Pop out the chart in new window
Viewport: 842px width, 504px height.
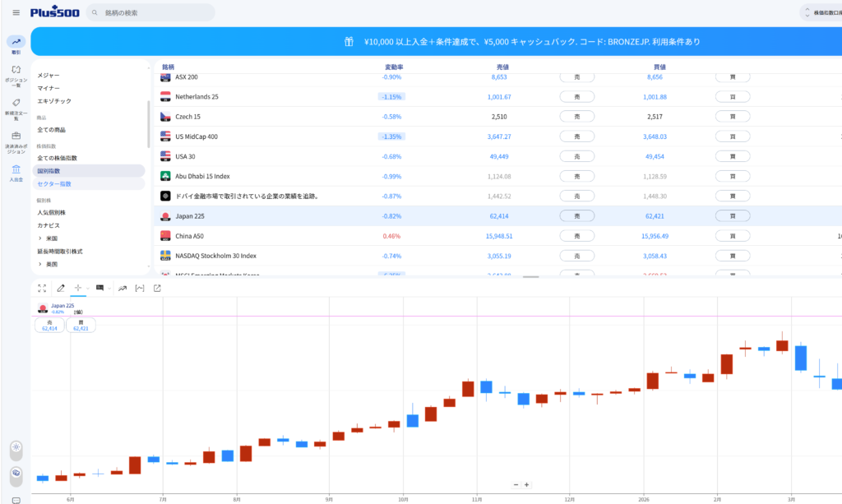pos(157,289)
